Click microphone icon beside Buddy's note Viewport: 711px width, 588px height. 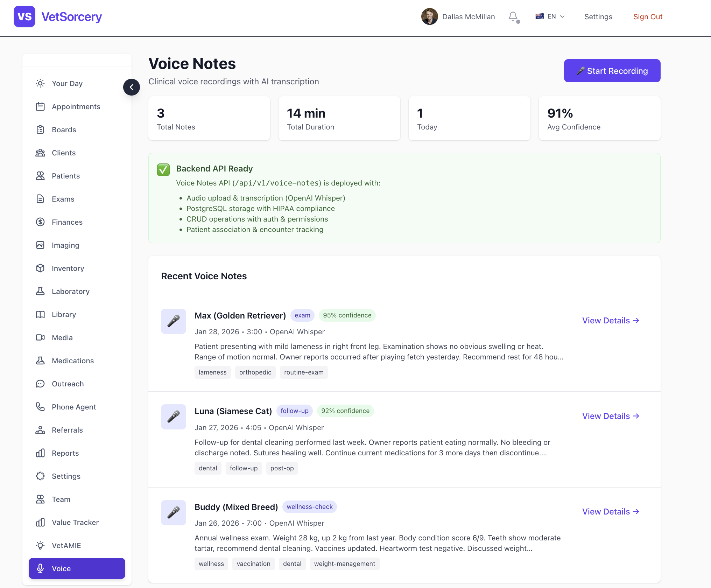point(173,512)
